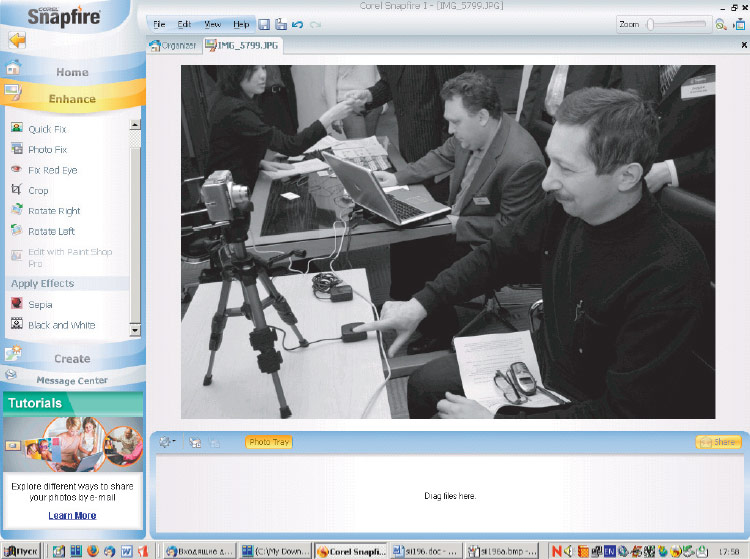This screenshot has width=750, height=559.
Task: Rotate the photo right using its icon
Action: pyautogui.click(x=16, y=211)
